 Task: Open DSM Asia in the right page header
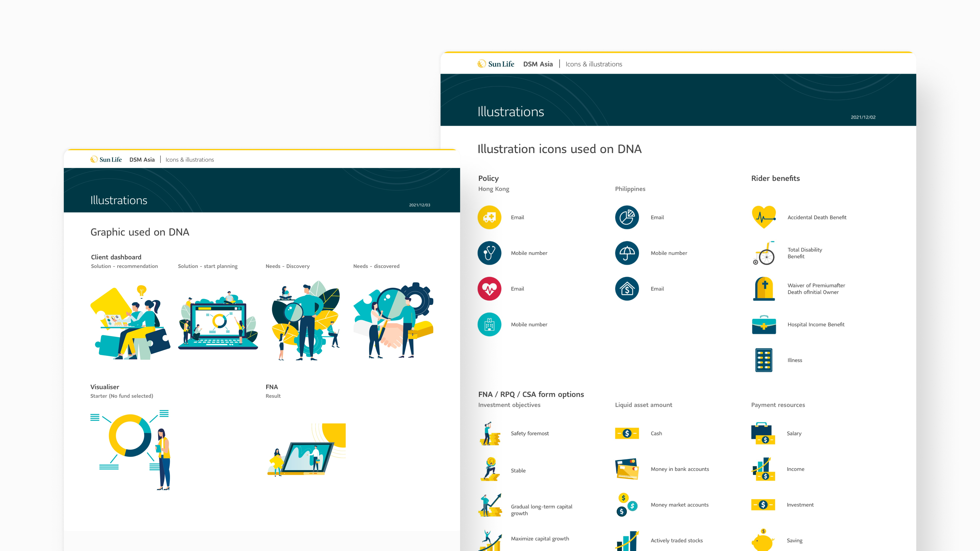point(538,64)
